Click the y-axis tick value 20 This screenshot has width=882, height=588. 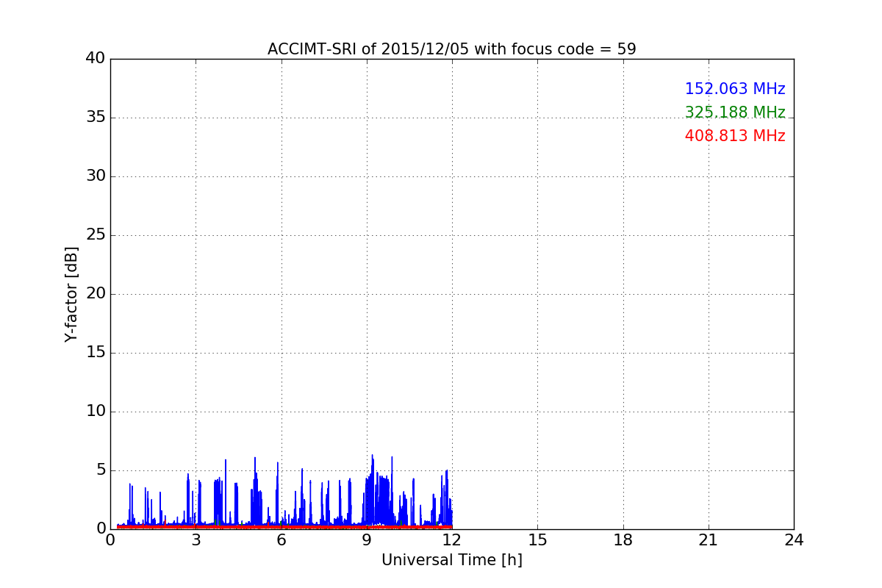click(96, 294)
